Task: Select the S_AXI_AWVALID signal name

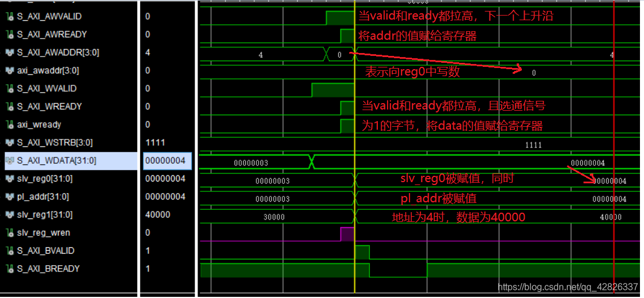Action: coord(50,17)
